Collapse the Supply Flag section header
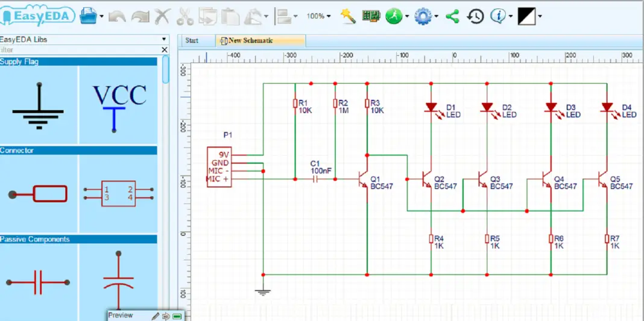Viewport: 644px width, 321px height. tap(78, 61)
